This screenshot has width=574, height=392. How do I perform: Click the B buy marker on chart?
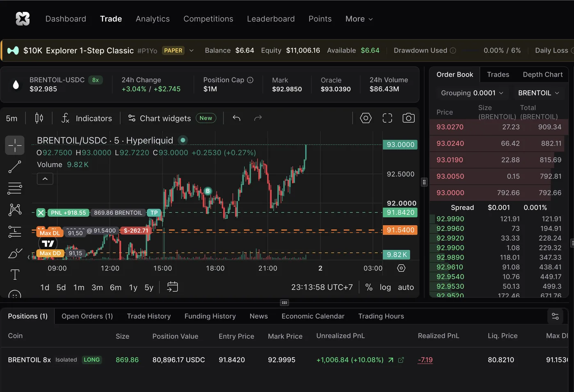(208, 191)
